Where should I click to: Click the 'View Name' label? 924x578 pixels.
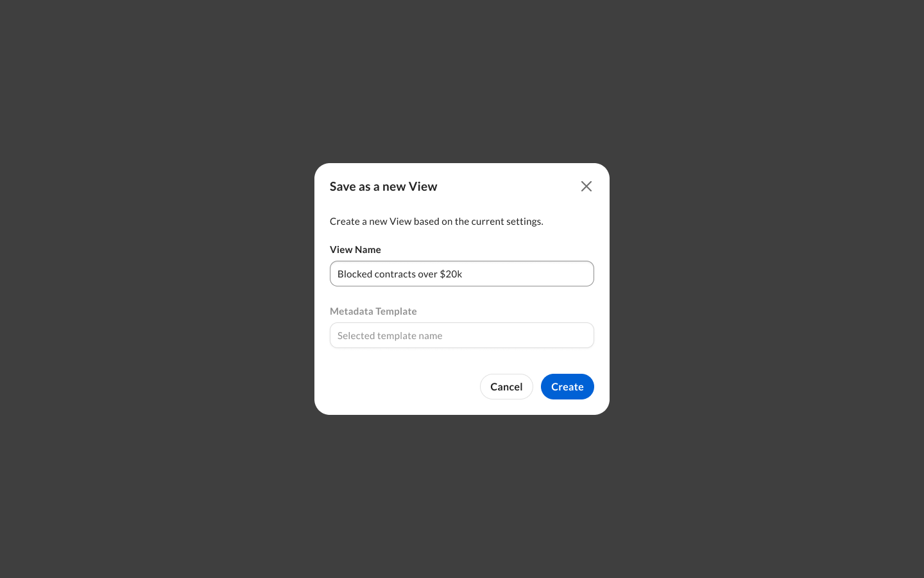[355, 249]
